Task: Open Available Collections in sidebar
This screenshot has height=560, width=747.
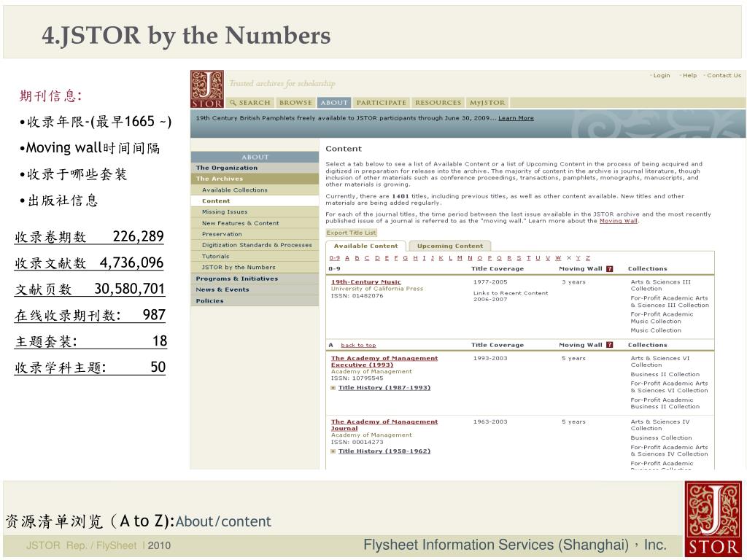Action: point(255,190)
